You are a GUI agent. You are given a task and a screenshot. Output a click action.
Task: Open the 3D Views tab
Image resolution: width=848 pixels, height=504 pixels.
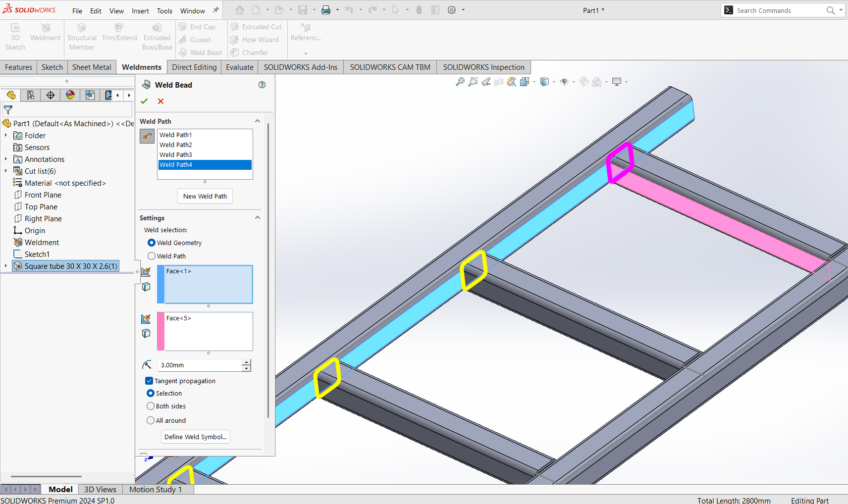click(100, 489)
